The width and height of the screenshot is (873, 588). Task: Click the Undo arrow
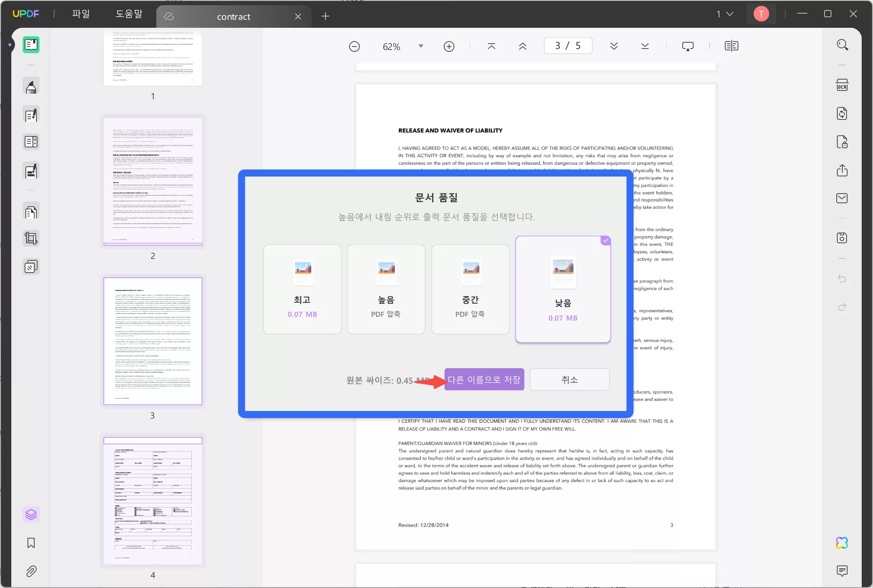pyautogui.click(x=842, y=279)
